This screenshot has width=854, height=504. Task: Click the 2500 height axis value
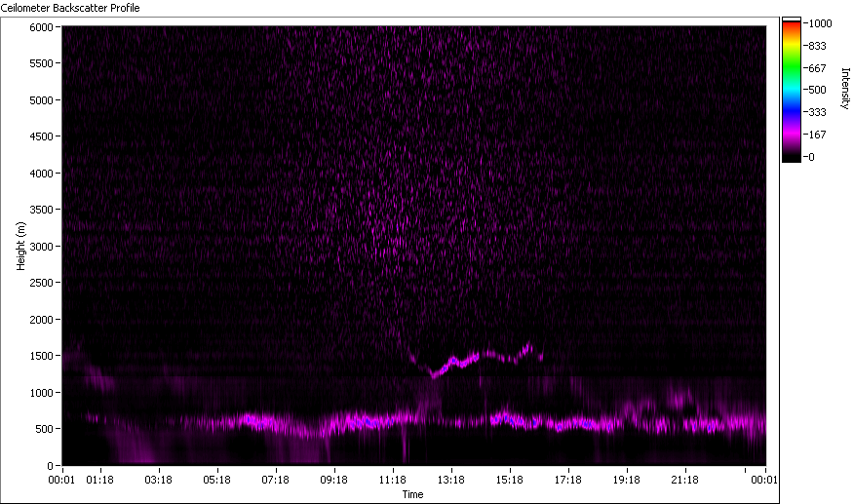coord(41,283)
